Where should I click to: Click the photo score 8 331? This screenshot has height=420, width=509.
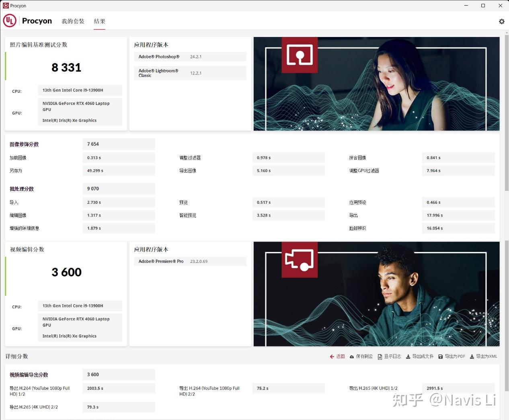[x=66, y=68]
